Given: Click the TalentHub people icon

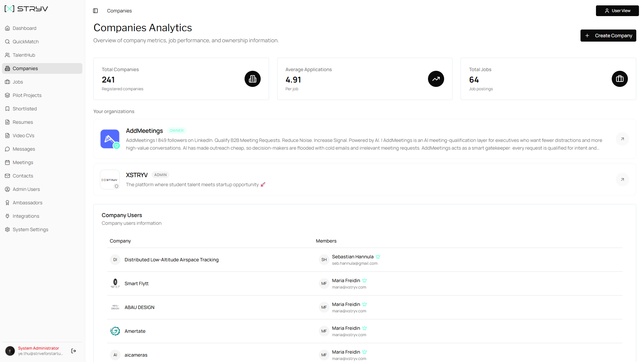Looking at the screenshot, I should [x=7, y=55].
